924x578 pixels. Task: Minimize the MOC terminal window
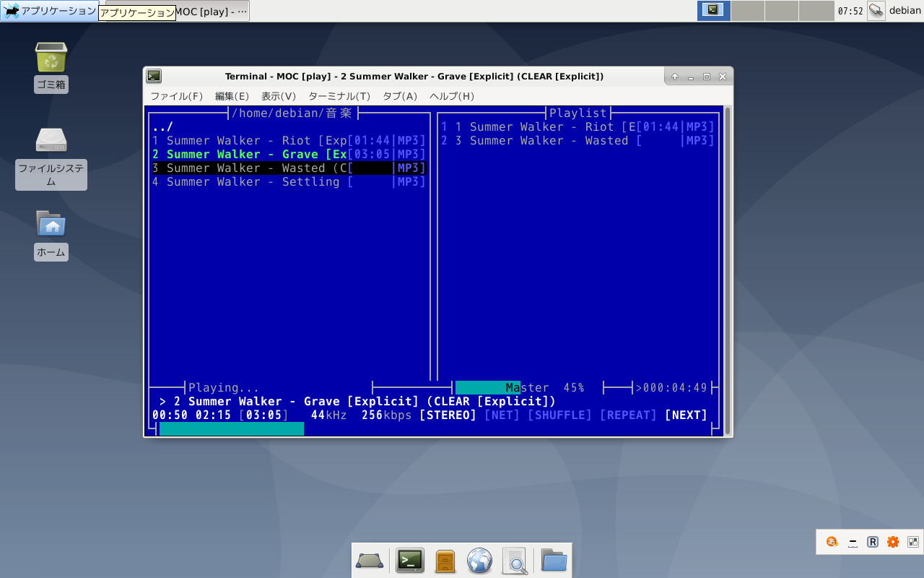coord(691,77)
